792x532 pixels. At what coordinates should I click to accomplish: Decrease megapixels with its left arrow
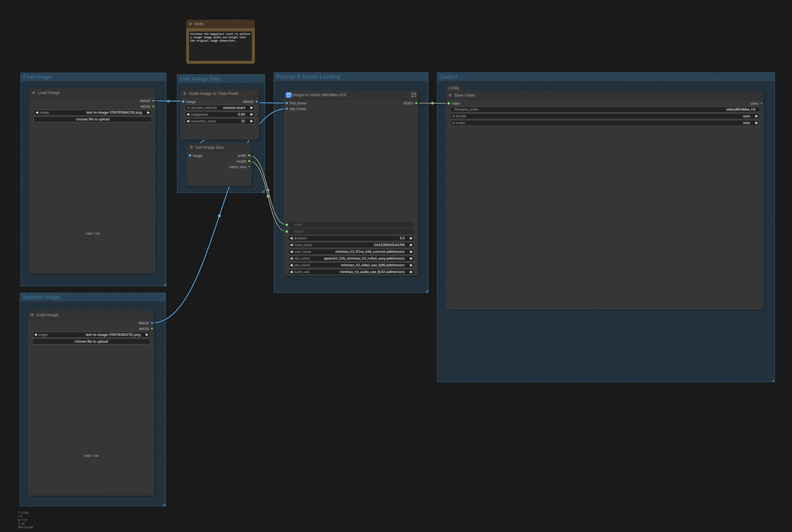click(x=188, y=114)
